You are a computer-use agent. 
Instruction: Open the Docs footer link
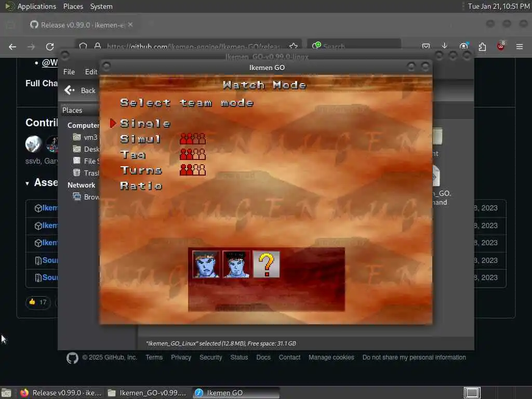click(263, 357)
